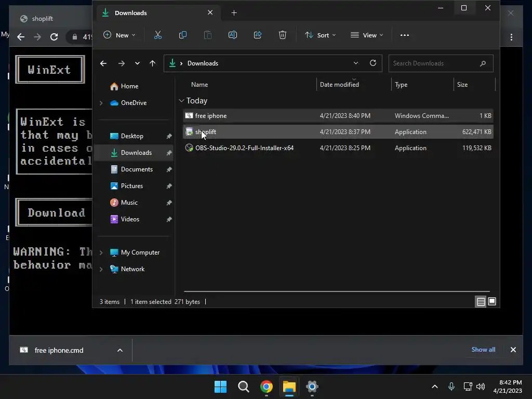Open volume control in system tray
Screen dimensions: 532x399
[481, 387]
